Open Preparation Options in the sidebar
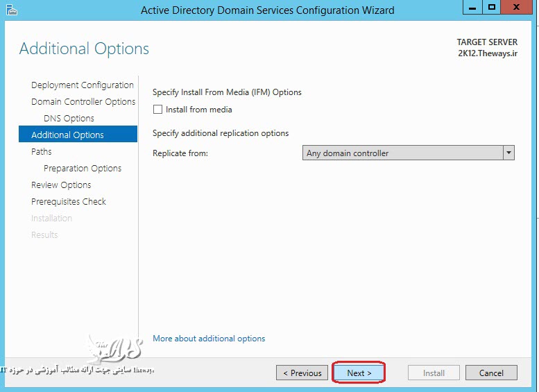The image size is (539, 392). (x=82, y=169)
